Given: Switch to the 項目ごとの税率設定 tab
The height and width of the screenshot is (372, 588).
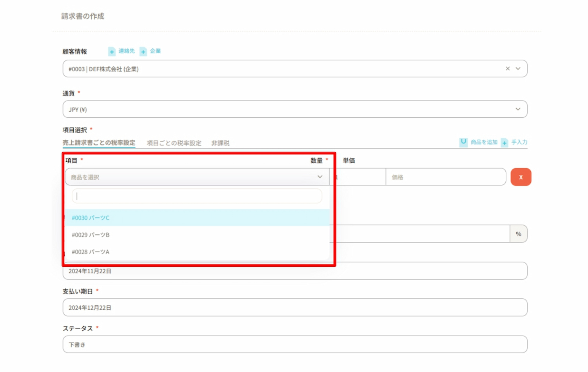Looking at the screenshot, I should point(174,143).
